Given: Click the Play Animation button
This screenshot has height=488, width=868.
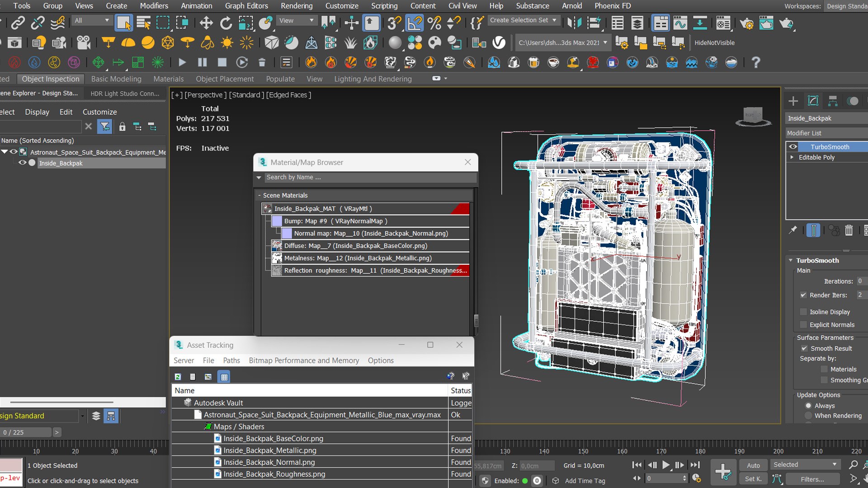Looking at the screenshot, I should [665, 465].
